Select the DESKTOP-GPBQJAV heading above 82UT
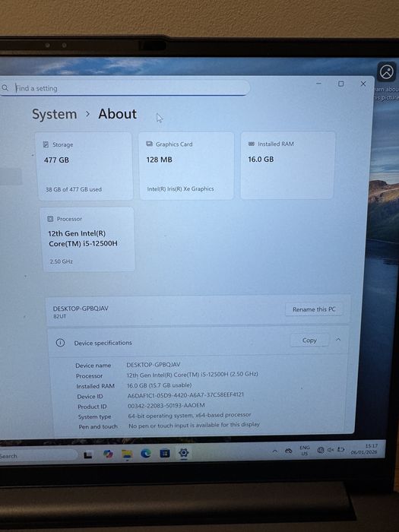This screenshot has width=399, height=532. (81, 309)
